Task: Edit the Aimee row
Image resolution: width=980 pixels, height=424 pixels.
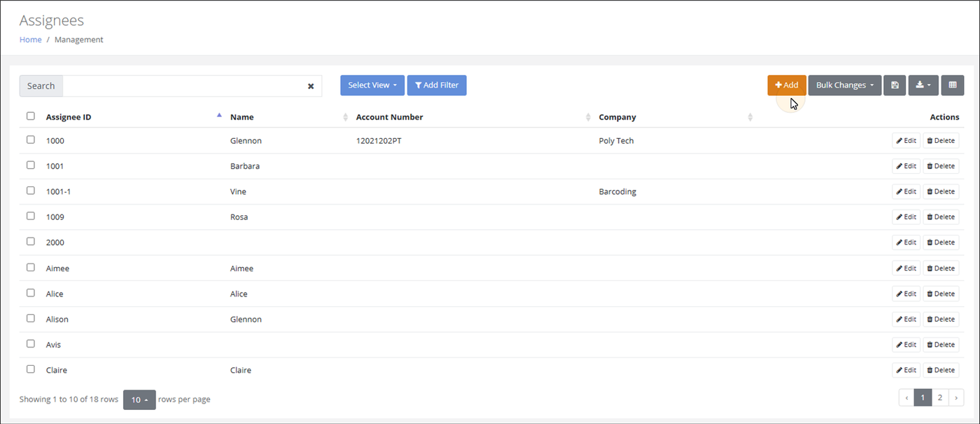Action: coord(906,268)
